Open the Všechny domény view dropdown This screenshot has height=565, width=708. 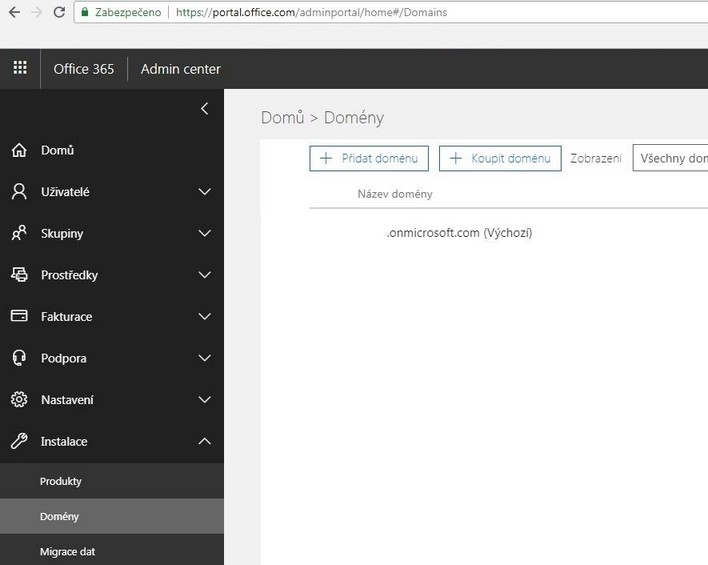tap(670, 158)
